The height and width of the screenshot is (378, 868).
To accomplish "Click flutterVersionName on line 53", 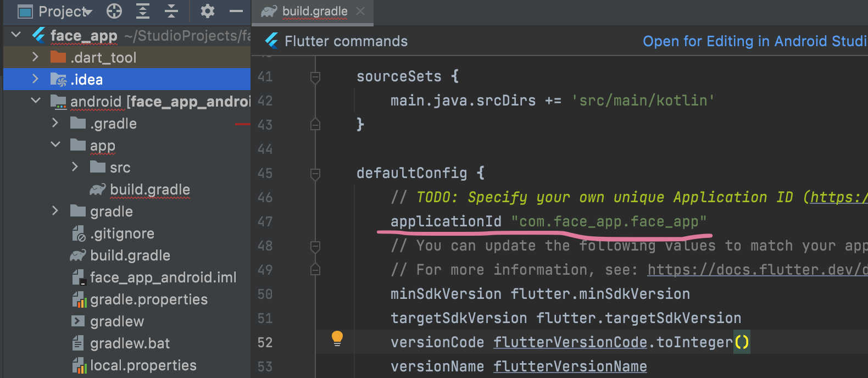I will [x=570, y=366].
